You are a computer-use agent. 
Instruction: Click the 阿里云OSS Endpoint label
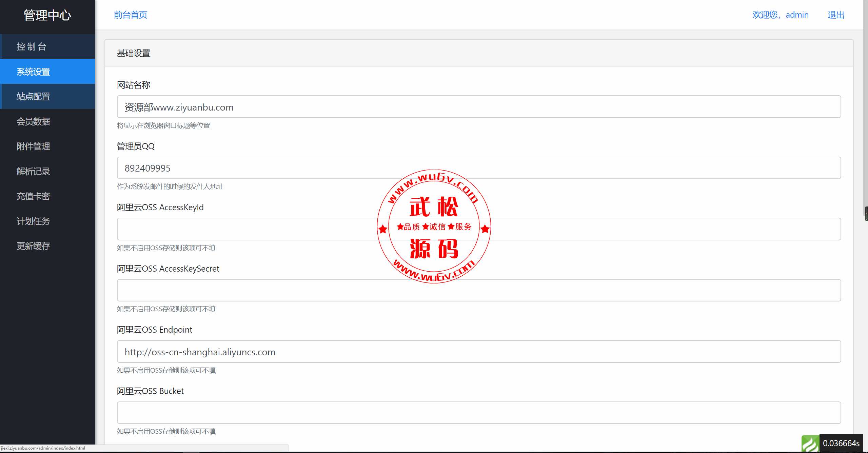(x=154, y=330)
